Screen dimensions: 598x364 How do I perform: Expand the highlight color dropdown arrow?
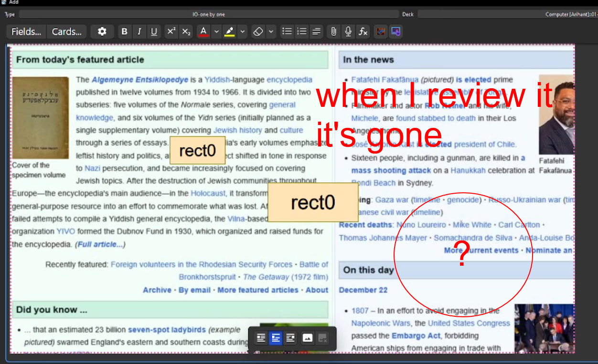point(243,31)
